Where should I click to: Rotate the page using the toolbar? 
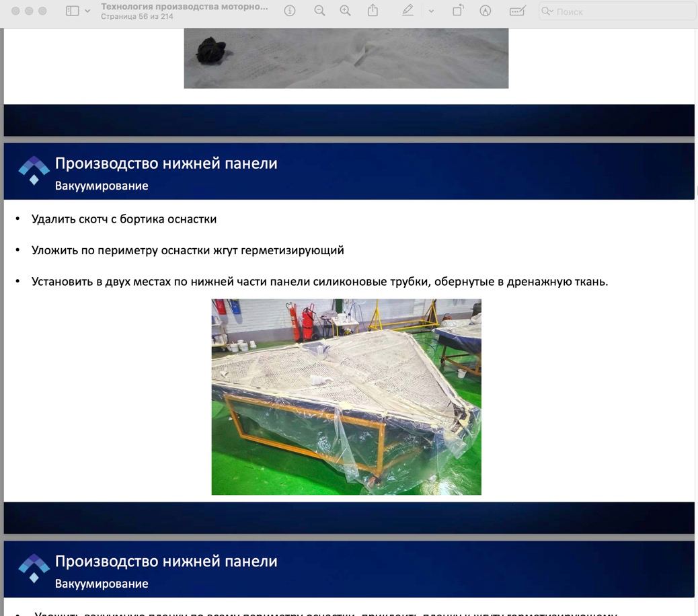[458, 11]
